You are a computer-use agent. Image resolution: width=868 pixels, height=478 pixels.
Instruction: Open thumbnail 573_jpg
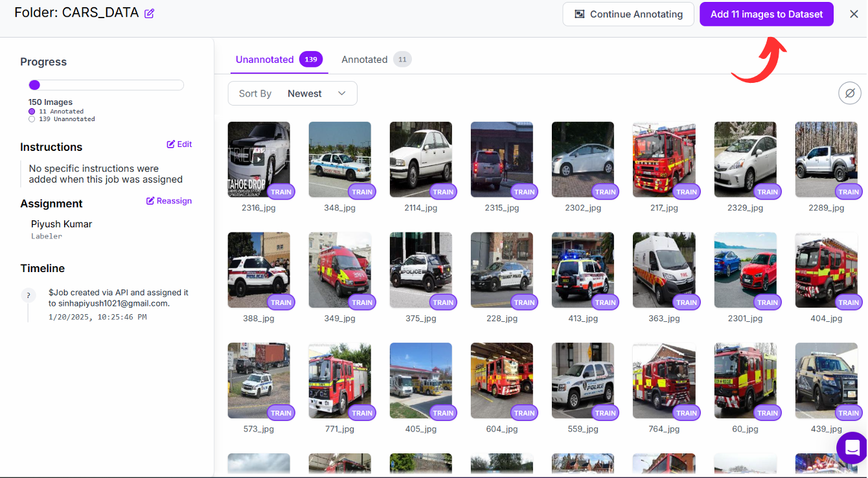tap(259, 381)
